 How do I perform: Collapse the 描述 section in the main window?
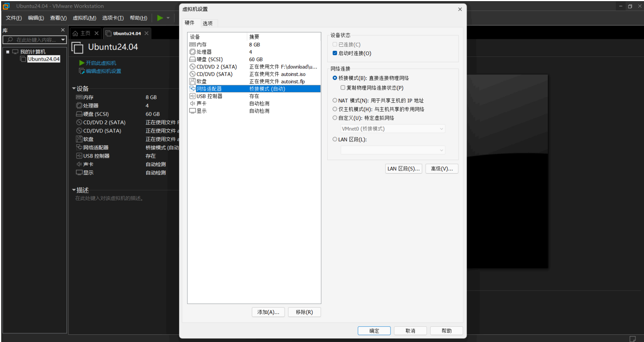74,190
